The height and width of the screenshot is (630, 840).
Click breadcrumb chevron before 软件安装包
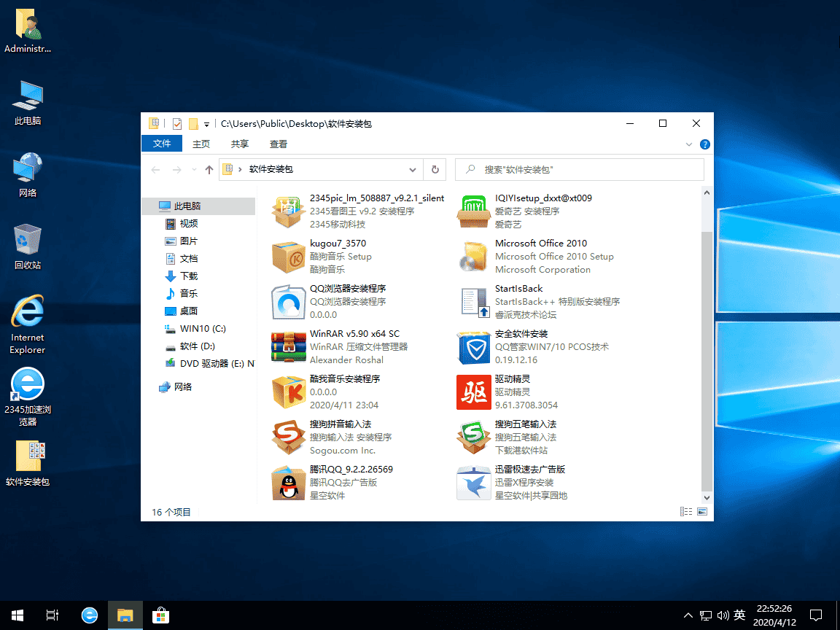[240, 169]
